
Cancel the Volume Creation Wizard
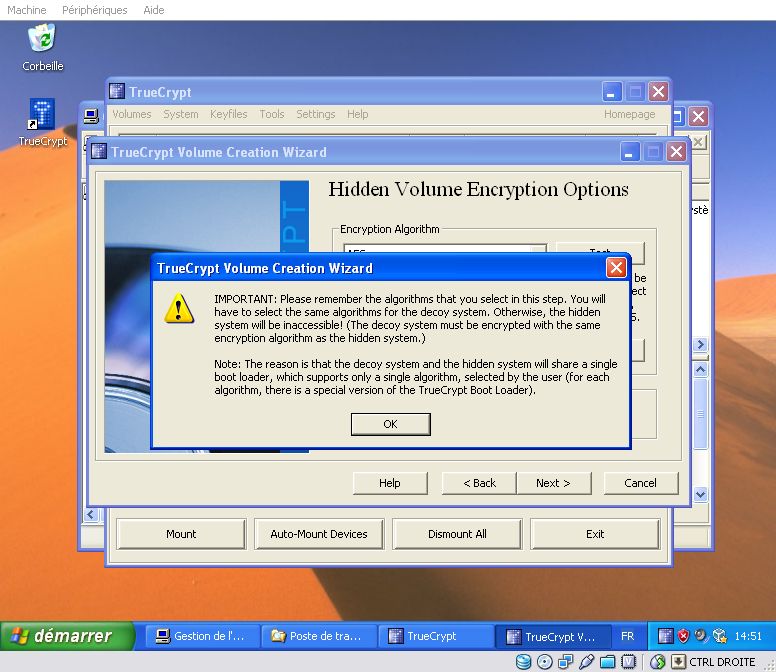click(640, 483)
